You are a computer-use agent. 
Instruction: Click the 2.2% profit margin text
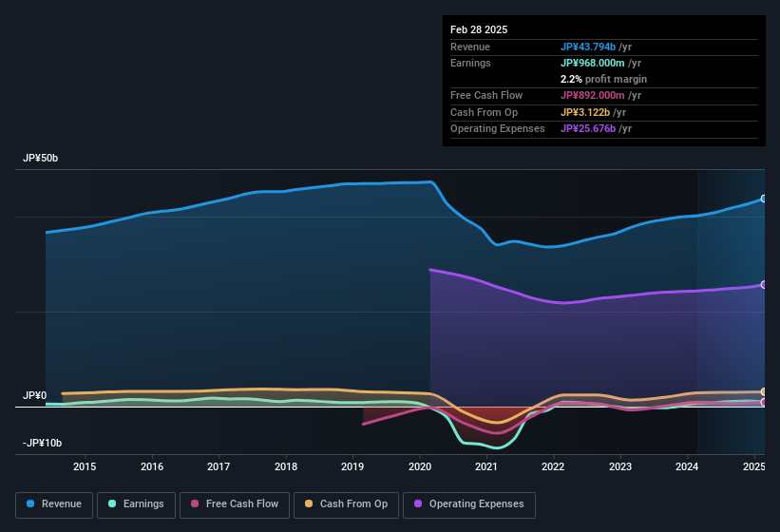point(604,79)
